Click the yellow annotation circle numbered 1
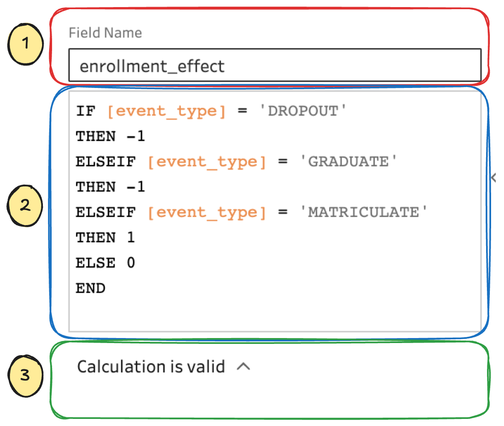This screenshot has height=426, width=504. [25, 43]
